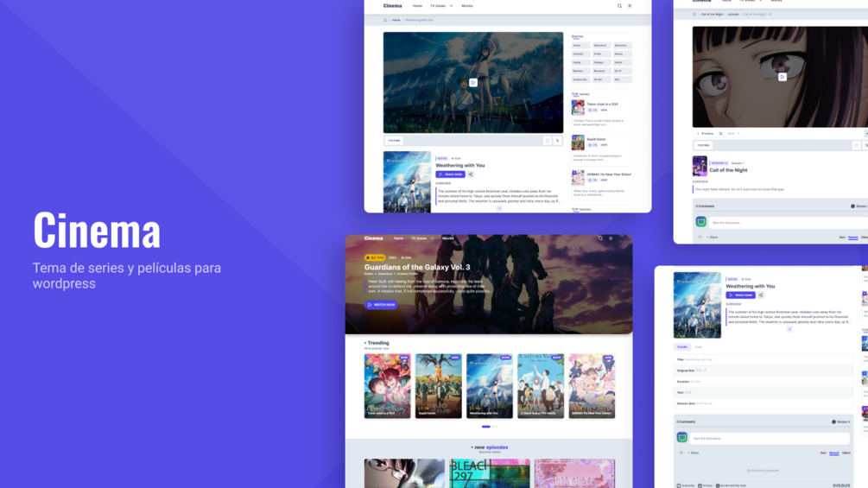Expand TV shows dropdown in Guardians homepage header
The height and width of the screenshot is (488, 868).
tap(422, 238)
